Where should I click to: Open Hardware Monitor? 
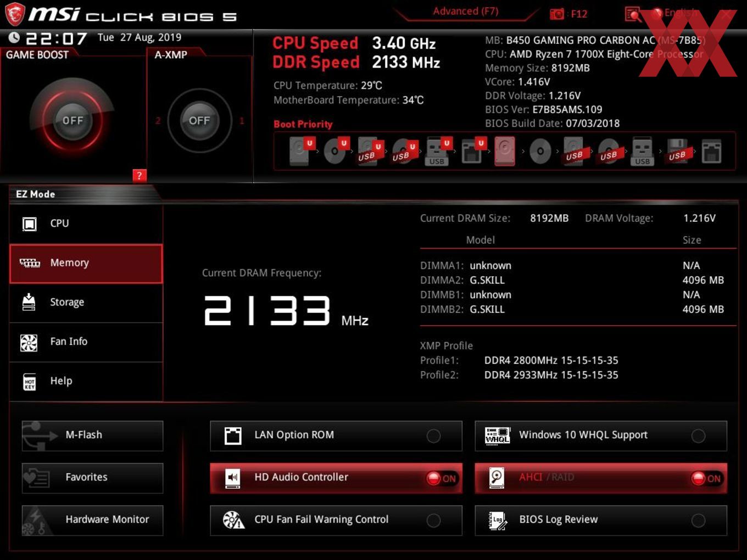pos(92,520)
